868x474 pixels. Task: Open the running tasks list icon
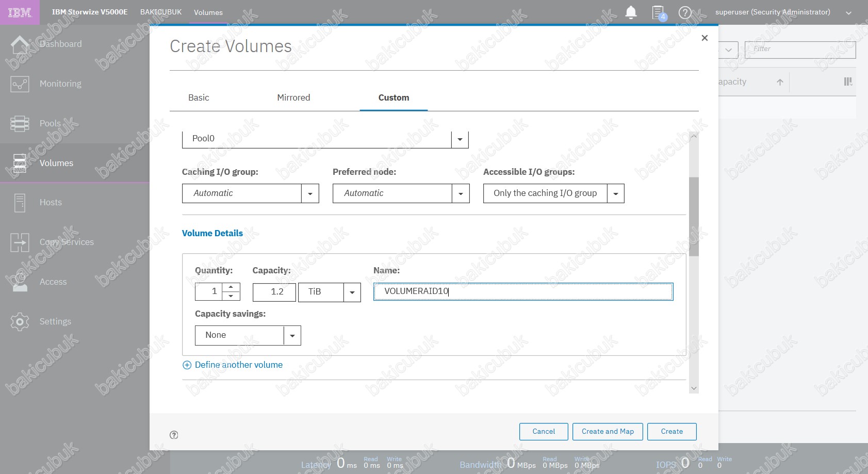click(x=659, y=12)
